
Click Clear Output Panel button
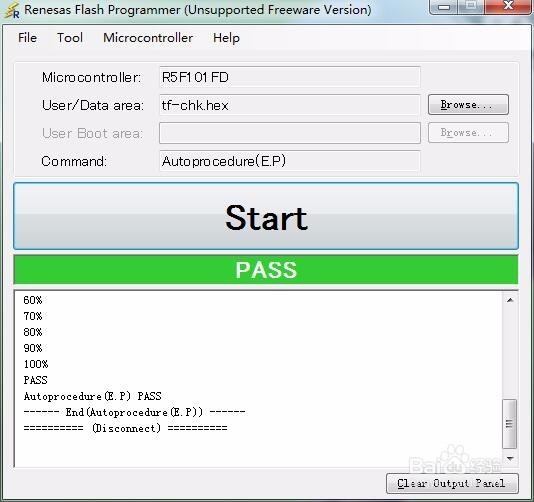(452, 483)
